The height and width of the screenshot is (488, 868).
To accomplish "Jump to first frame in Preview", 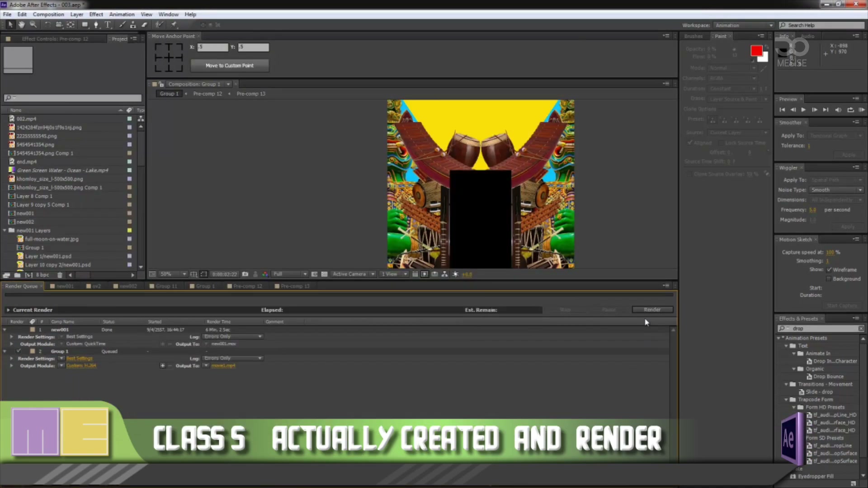I will click(x=782, y=110).
